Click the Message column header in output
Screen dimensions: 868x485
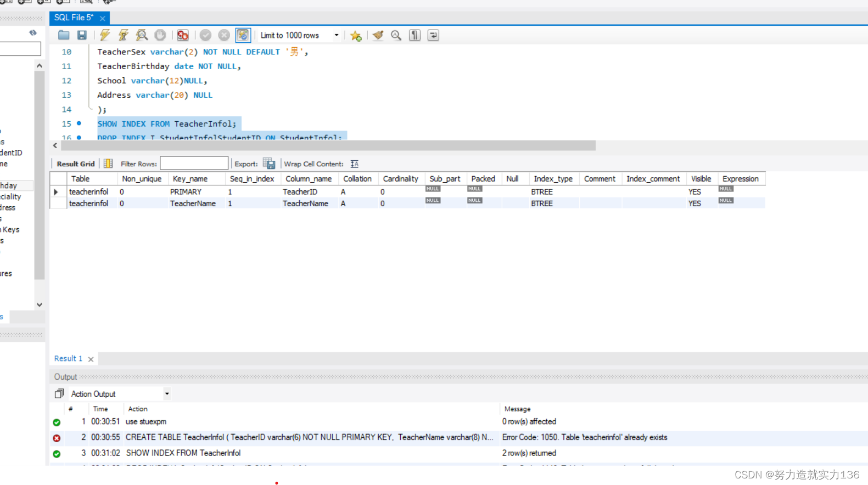[x=517, y=409]
